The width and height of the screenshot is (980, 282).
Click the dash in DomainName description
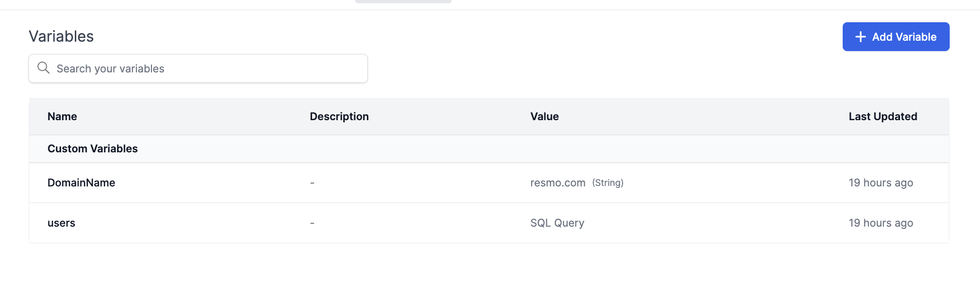(312, 183)
